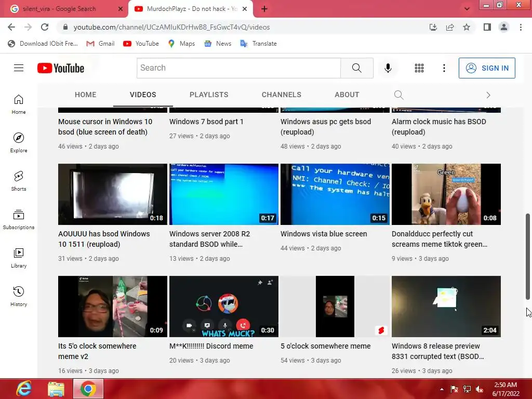Play AOUUUU has bsod Windows 10 thumbnail
The width and height of the screenshot is (532, 399).
113,194
